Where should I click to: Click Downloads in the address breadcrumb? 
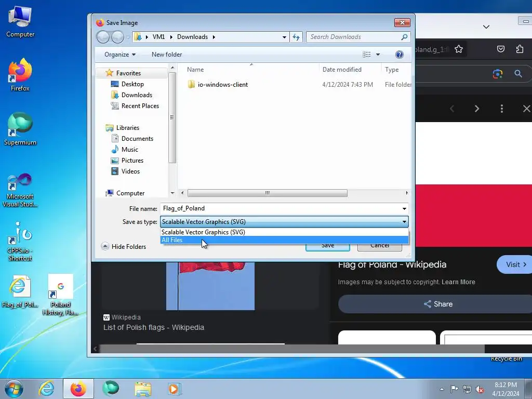pyautogui.click(x=192, y=37)
